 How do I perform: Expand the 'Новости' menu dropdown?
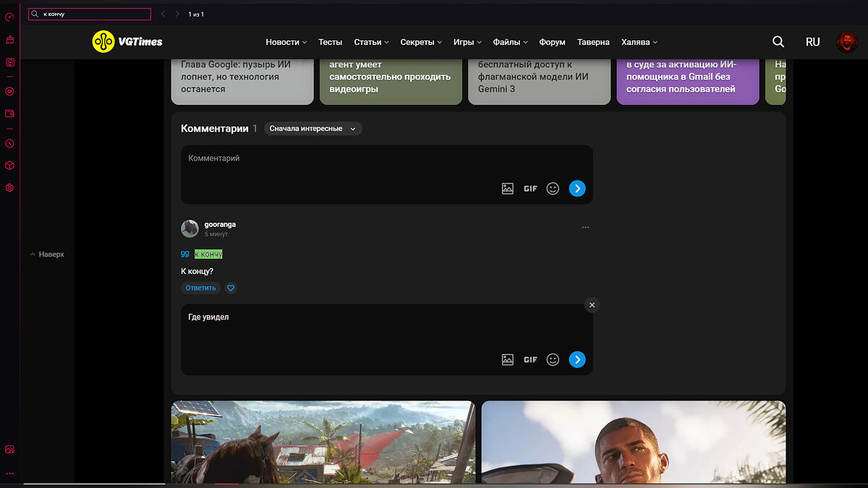click(286, 42)
